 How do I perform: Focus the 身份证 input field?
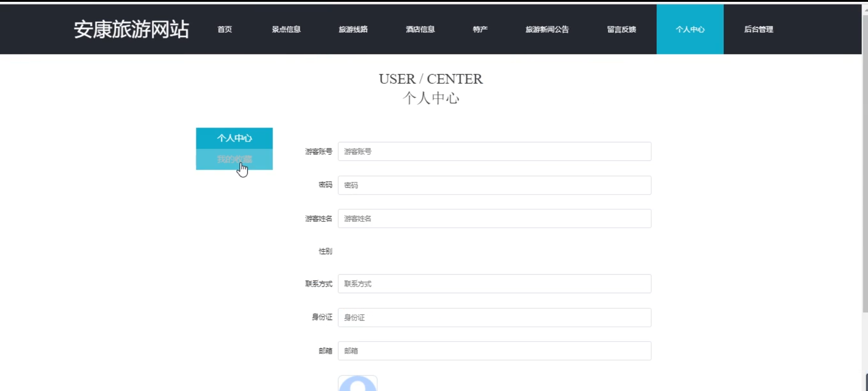click(x=494, y=317)
